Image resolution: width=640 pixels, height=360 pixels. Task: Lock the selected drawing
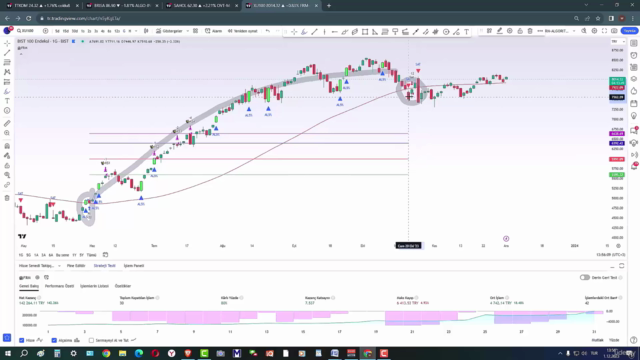[520, 31]
